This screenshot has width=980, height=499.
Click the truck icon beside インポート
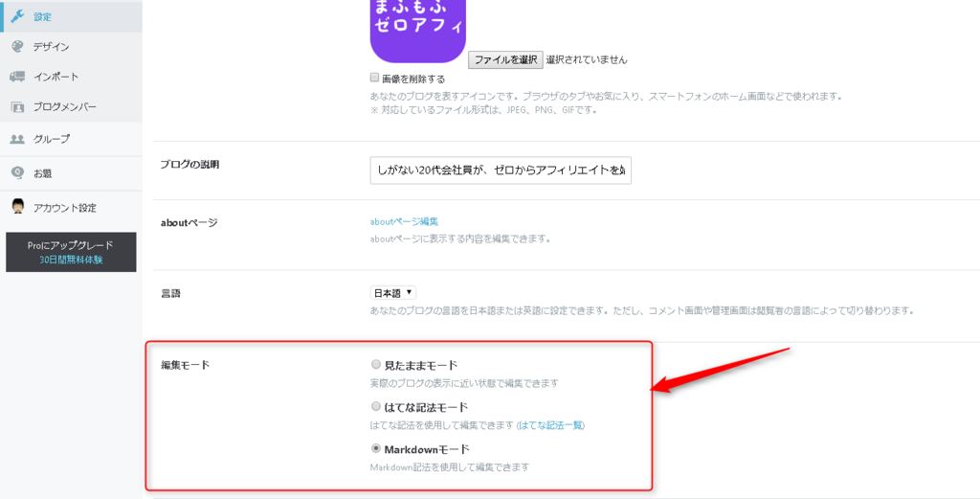click(17, 77)
